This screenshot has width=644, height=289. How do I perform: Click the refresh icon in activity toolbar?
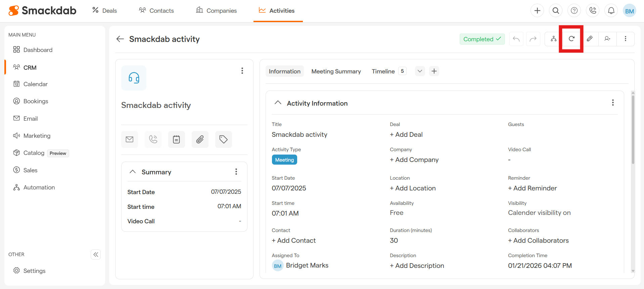[x=571, y=39]
